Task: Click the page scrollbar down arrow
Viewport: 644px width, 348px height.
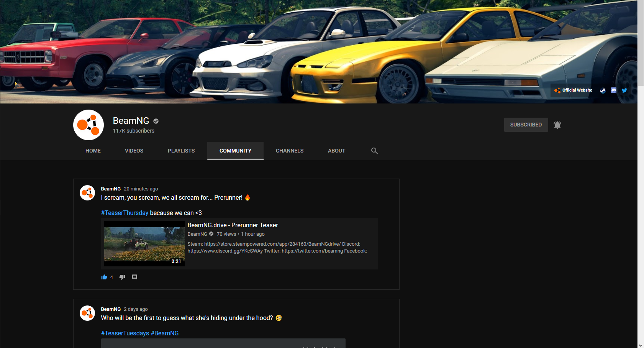Action: tap(641, 345)
